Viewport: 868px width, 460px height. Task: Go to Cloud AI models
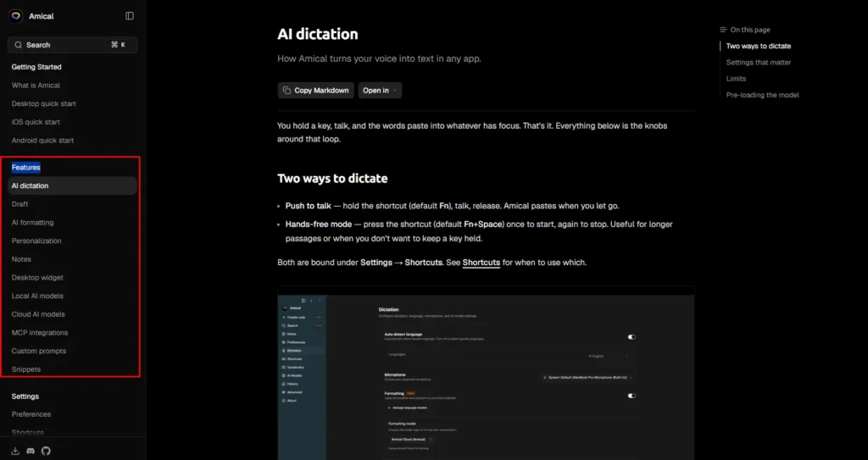pyautogui.click(x=38, y=313)
